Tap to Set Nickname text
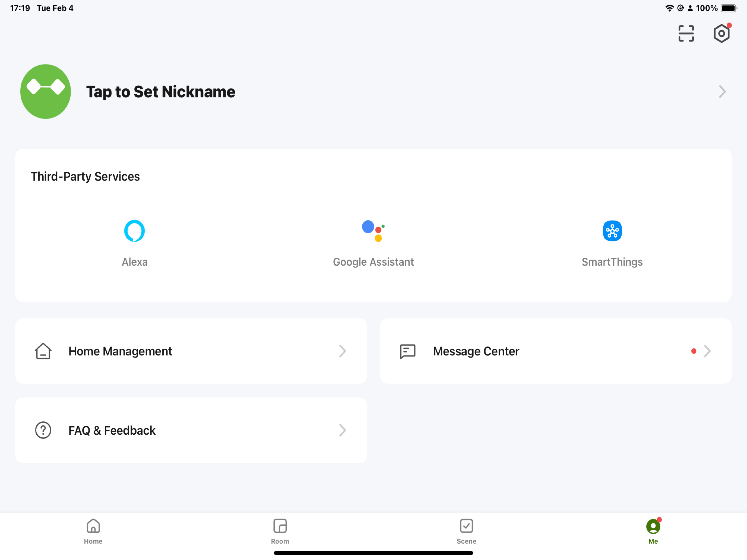747x560 pixels. 161,92
